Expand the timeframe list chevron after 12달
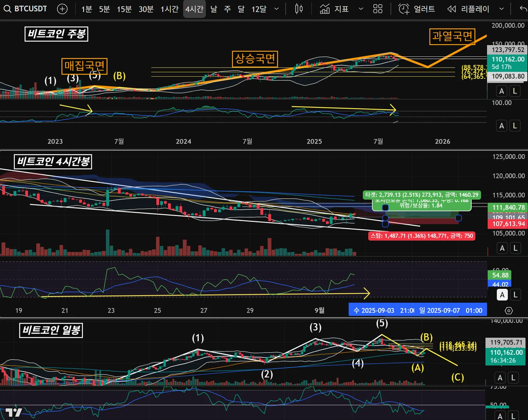The image size is (528, 420). (x=276, y=9)
